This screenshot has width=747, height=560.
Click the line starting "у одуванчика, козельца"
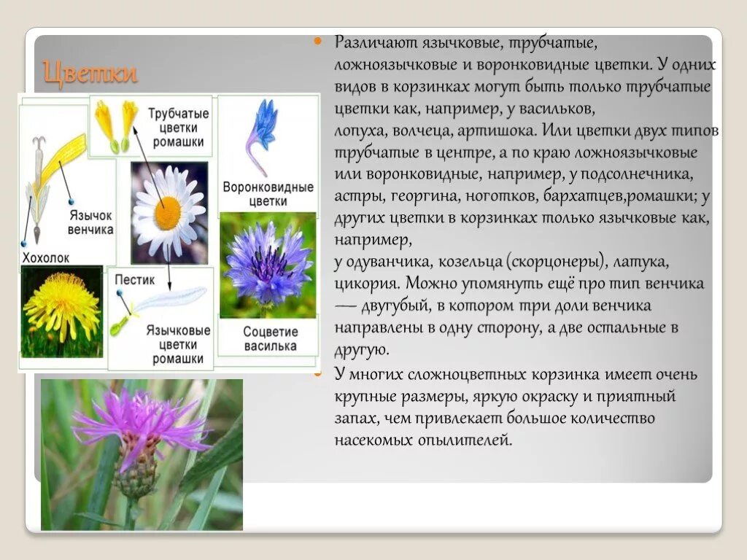click(502, 262)
